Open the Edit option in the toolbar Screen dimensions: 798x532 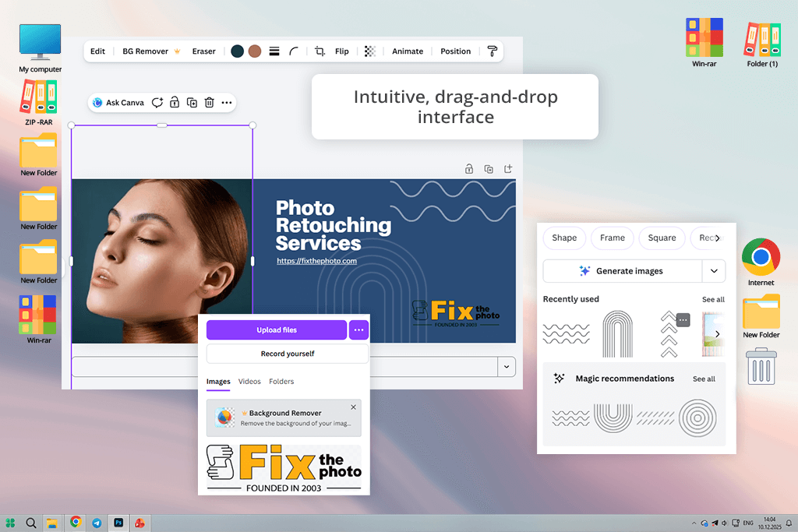[x=97, y=51]
